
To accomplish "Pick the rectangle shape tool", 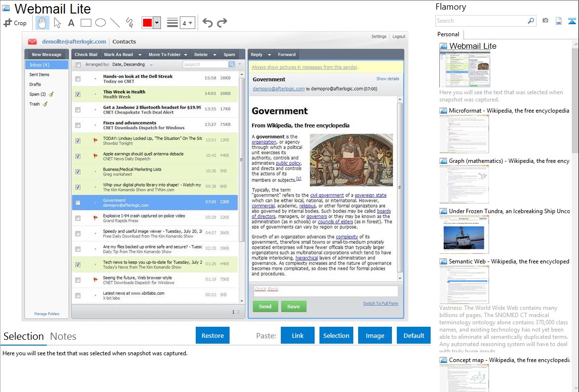I will [86, 23].
